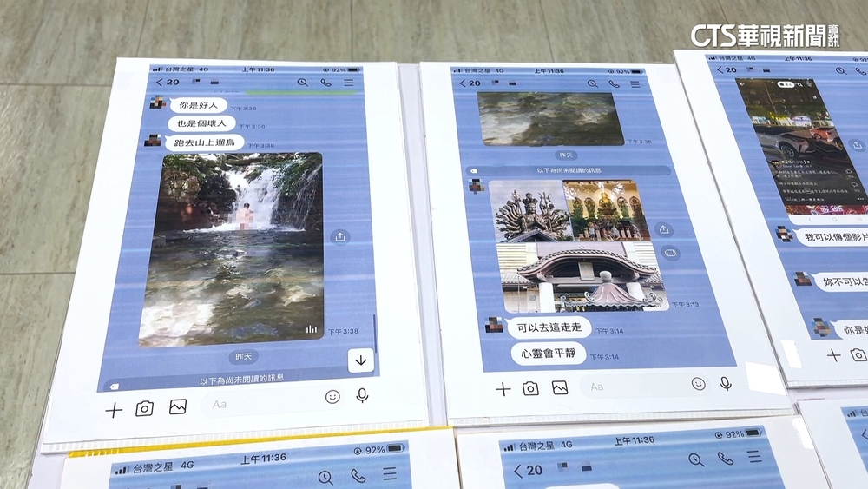Expand the middle chat's hamburger menu

[636, 83]
